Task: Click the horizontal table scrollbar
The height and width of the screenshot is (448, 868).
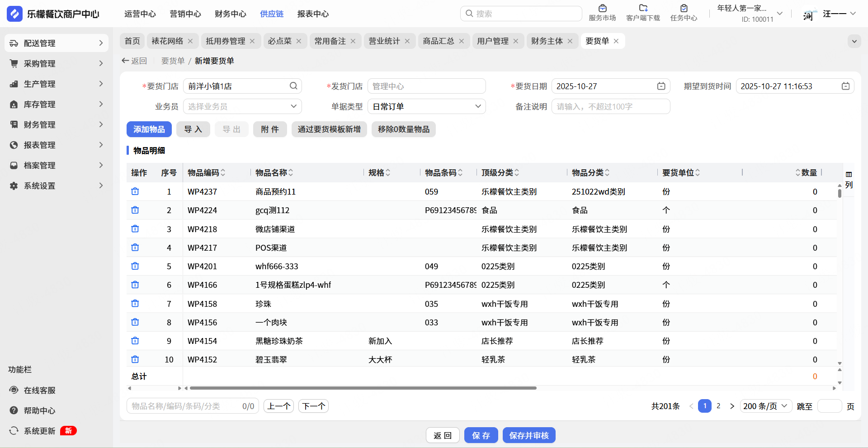Action: click(363, 388)
